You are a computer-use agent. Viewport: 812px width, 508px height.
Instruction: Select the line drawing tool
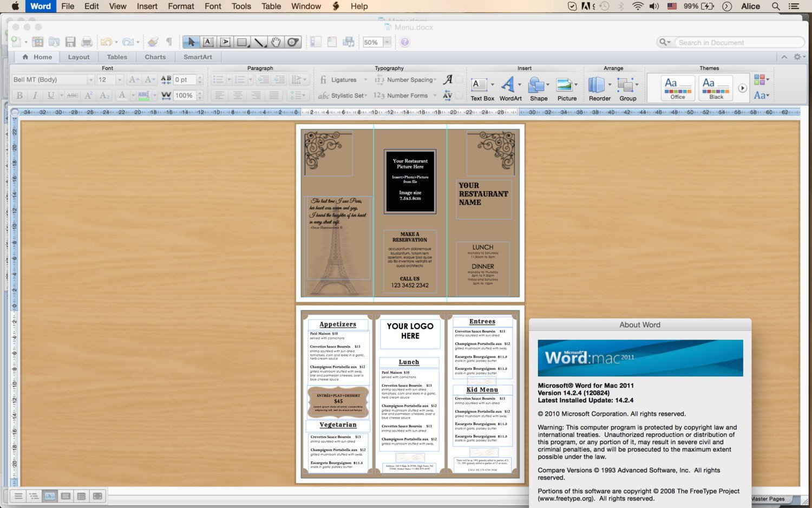point(260,42)
